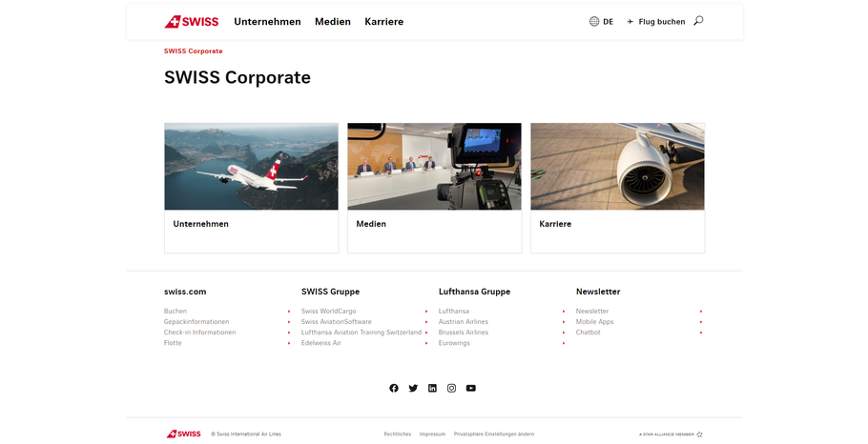Image resolution: width=868 pixels, height=444 pixels.
Task: Open the Twitter social icon
Action: [x=413, y=388]
